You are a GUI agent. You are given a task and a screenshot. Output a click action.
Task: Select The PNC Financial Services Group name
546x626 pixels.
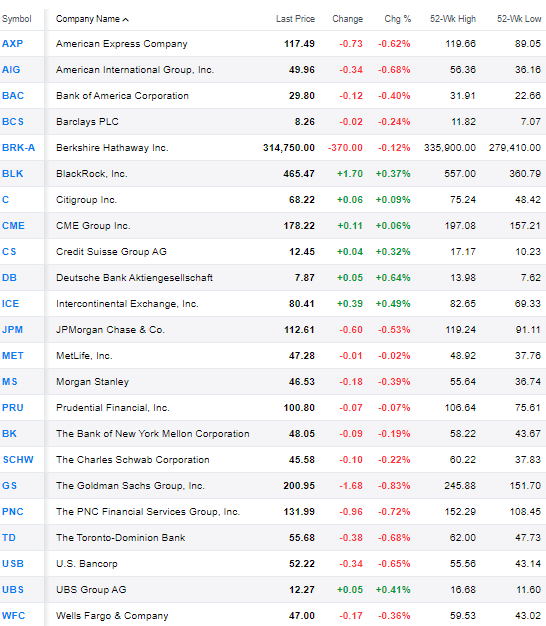point(148,511)
